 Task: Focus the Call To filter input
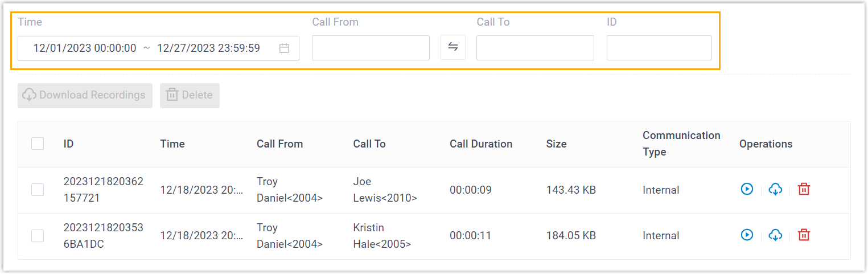pos(535,48)
